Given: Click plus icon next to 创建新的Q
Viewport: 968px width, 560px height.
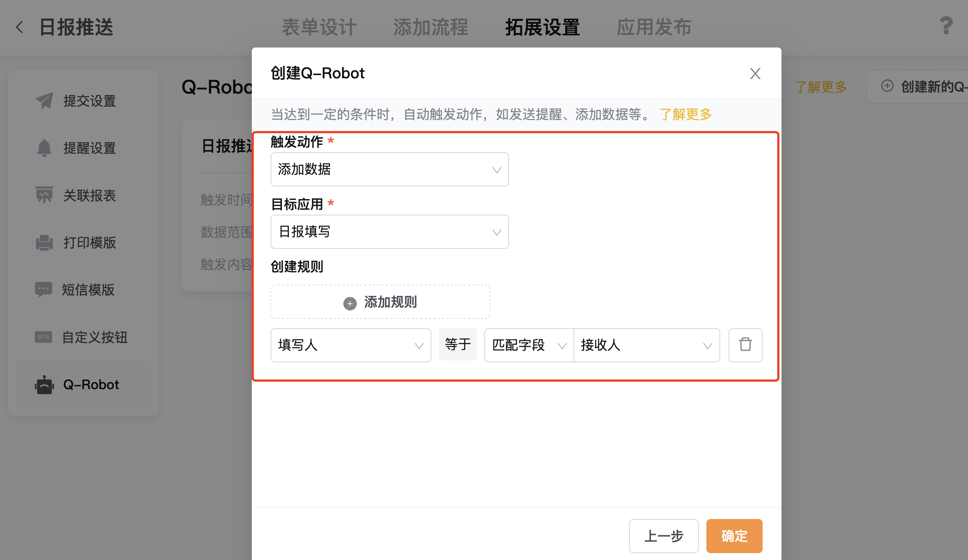Looking at the screenshot, I should click(887, 86).
